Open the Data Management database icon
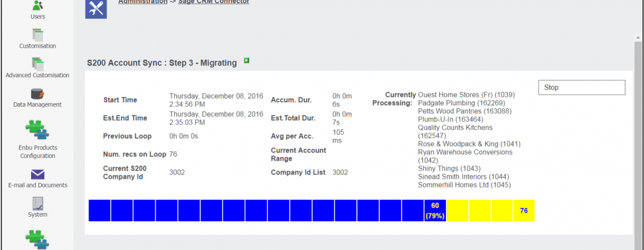This screenshot has height=250, width=644. point(38,94)
